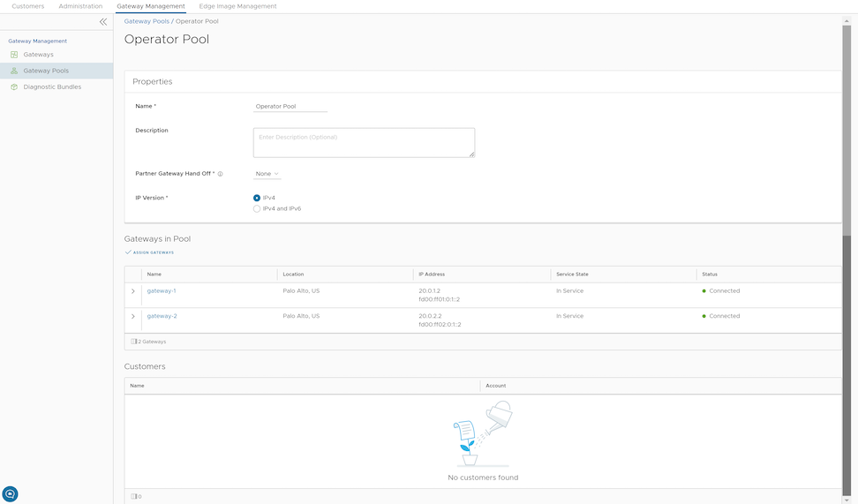The width and height of the screenshot is (858, 504).
Task: Expand the gateway-2 row details
Action: [x=133, y=316]
